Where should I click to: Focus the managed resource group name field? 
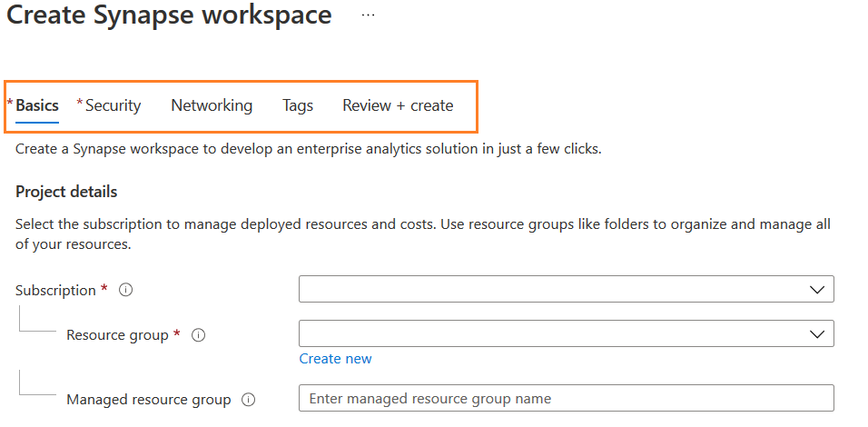point(567,398)
